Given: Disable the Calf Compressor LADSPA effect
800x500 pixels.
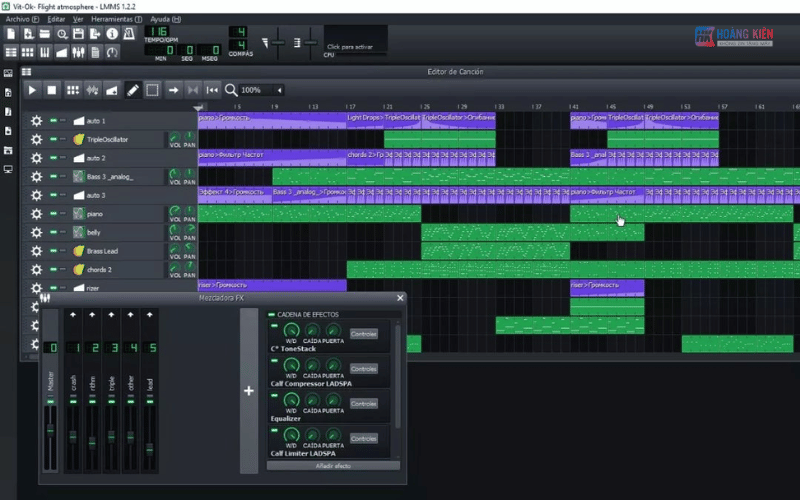Looking at the screenshot, I should (272, 361).
